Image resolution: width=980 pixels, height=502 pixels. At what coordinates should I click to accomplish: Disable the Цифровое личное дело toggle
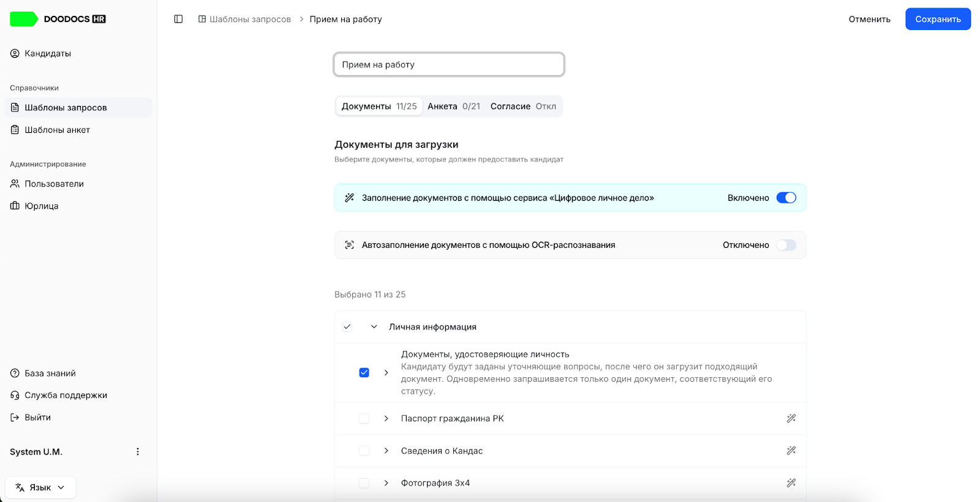coord(786,198)
